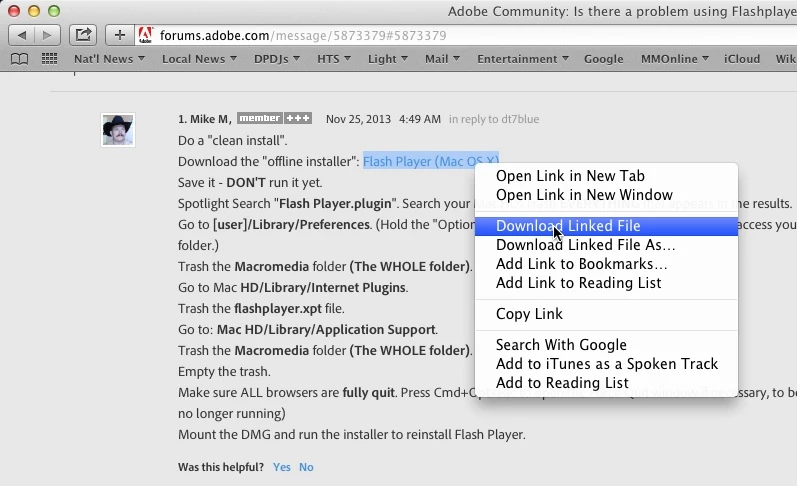Viewport: 797px width, 486px height.
Task: Expand the Local News bookmarks folder
Action: click(x=199, y=59)
